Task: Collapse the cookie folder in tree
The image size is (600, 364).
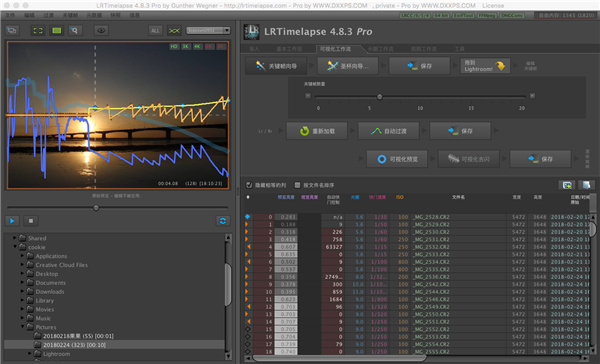Action: coord(15,246)
